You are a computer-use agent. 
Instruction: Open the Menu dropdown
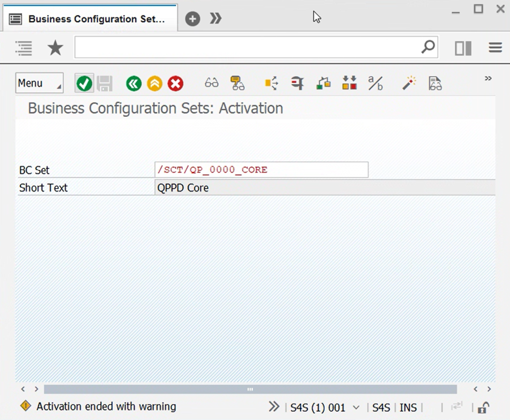[x=39, y=83]
